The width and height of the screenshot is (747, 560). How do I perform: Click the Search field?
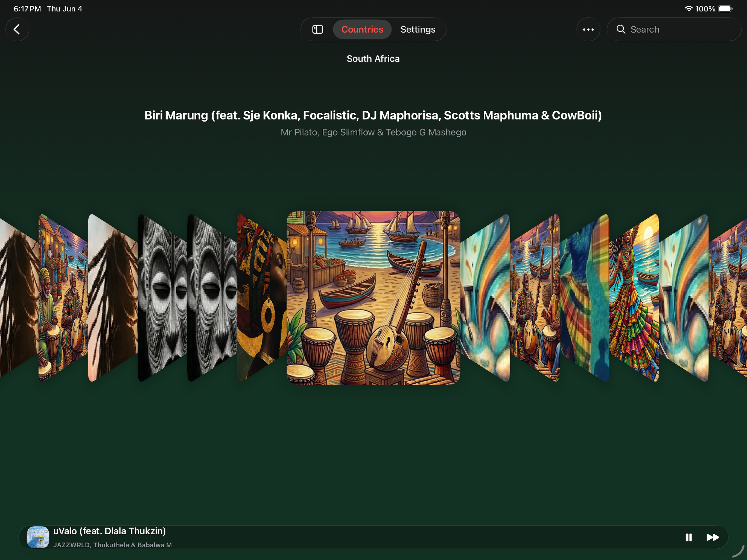click(x=674, y=29)
